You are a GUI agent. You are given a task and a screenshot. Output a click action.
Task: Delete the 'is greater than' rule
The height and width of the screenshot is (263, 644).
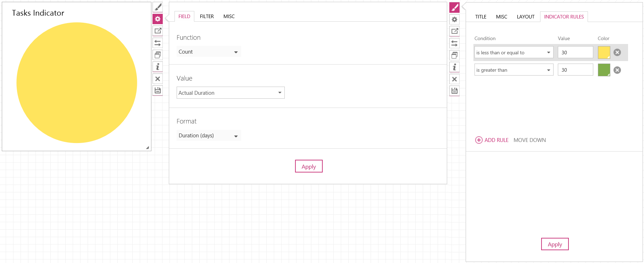click(x=617, y=70)
